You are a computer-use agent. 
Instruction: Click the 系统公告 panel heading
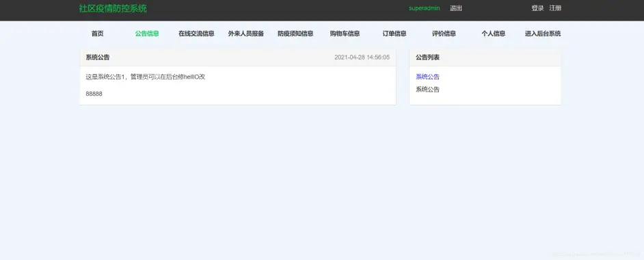(x=98, y=57)
